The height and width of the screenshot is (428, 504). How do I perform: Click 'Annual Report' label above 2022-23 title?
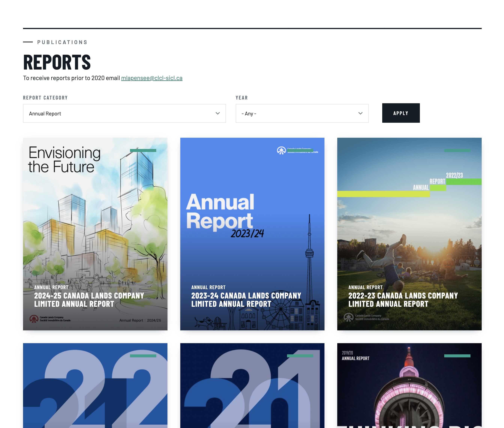point(366,287)
